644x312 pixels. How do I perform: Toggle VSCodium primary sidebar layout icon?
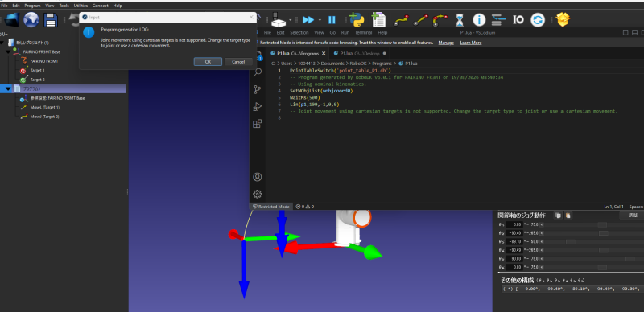coord(625,32)
